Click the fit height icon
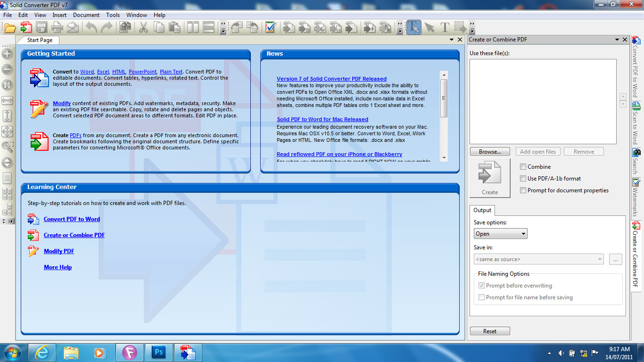644x362 pixels. [x=7, y=116]
